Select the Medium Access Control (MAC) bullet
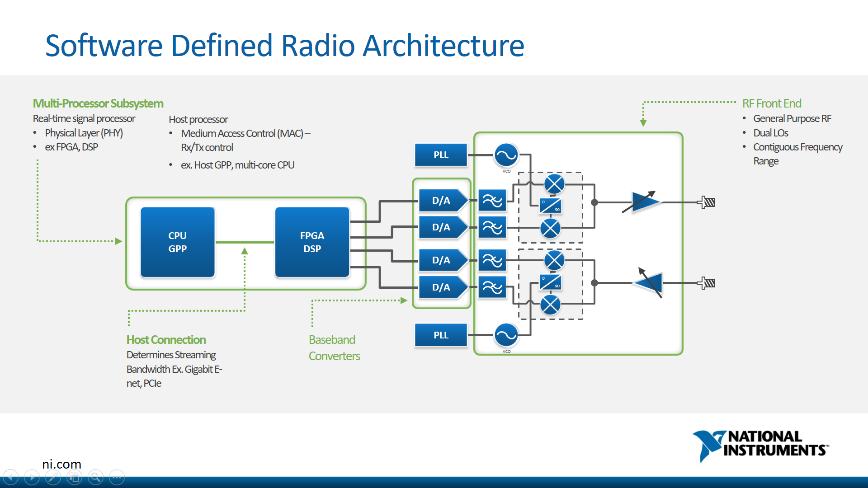The image size is (868, 488). (245, 140)
